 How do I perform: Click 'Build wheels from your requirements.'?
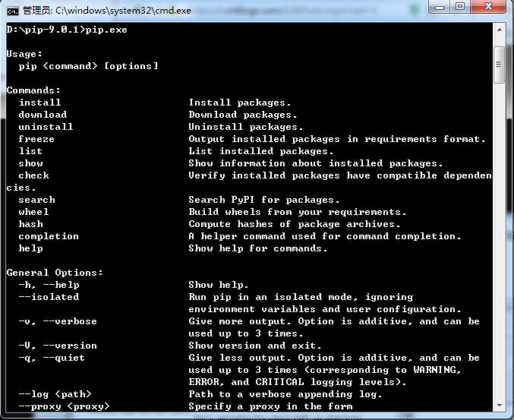pos(298,212)
